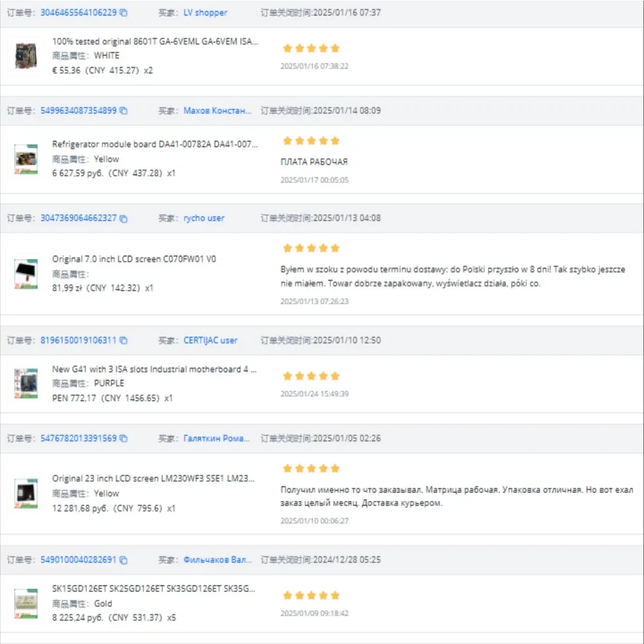
Task: Copy order number 3046465564106229
Action: click(123, 13)
